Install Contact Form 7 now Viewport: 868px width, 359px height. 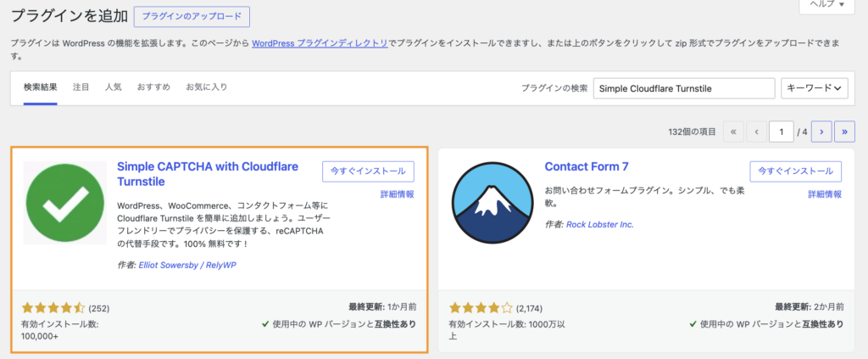[x=795, y=171]
